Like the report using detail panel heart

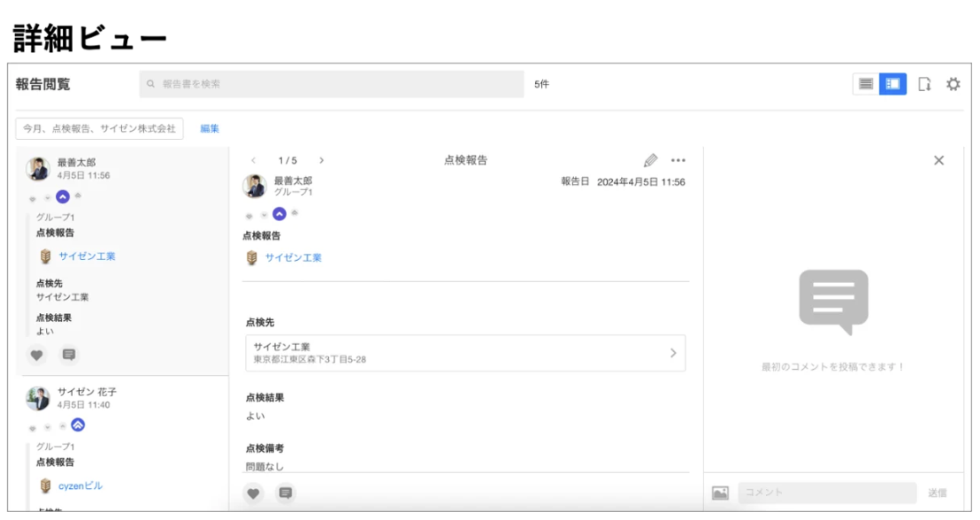point(253,493)
